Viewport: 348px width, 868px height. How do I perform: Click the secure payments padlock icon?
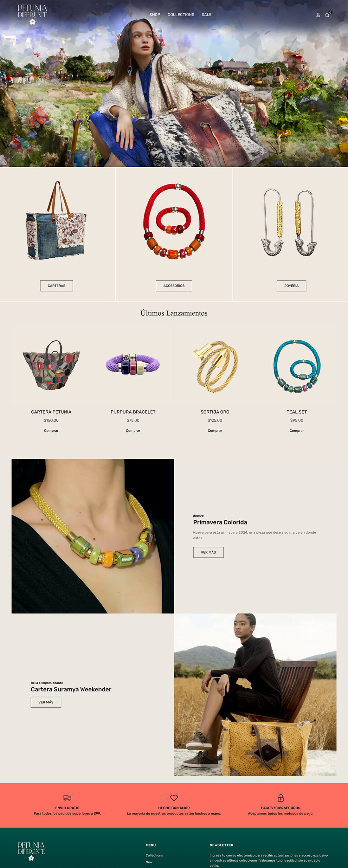point(281,798)
